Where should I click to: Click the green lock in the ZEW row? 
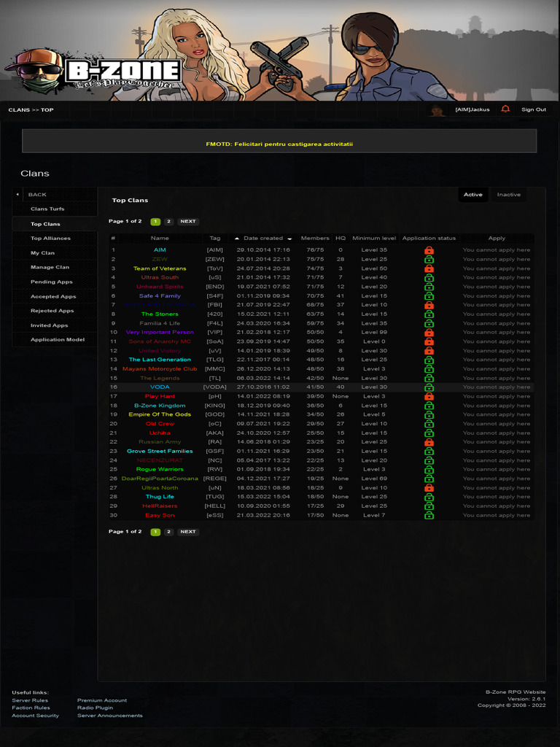tap(429, 259)
